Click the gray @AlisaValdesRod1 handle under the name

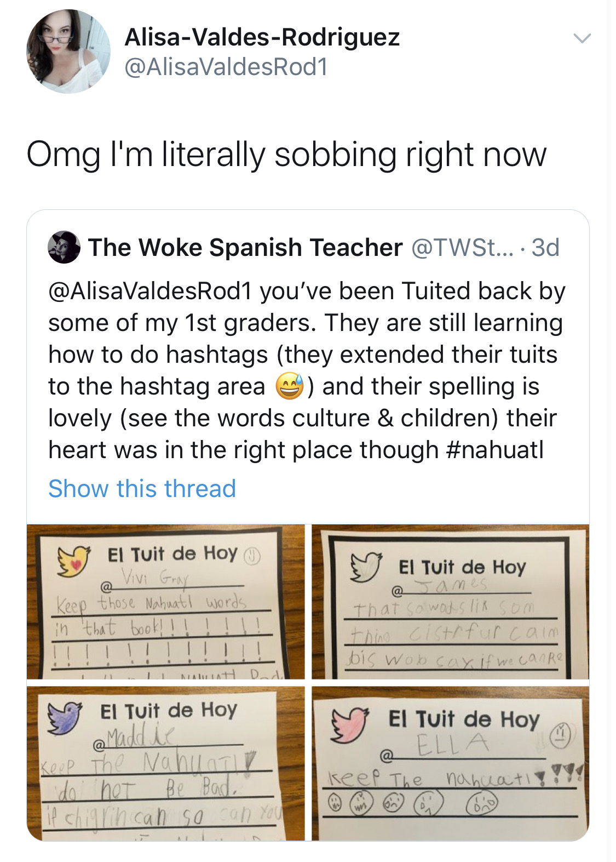[226, 67]
